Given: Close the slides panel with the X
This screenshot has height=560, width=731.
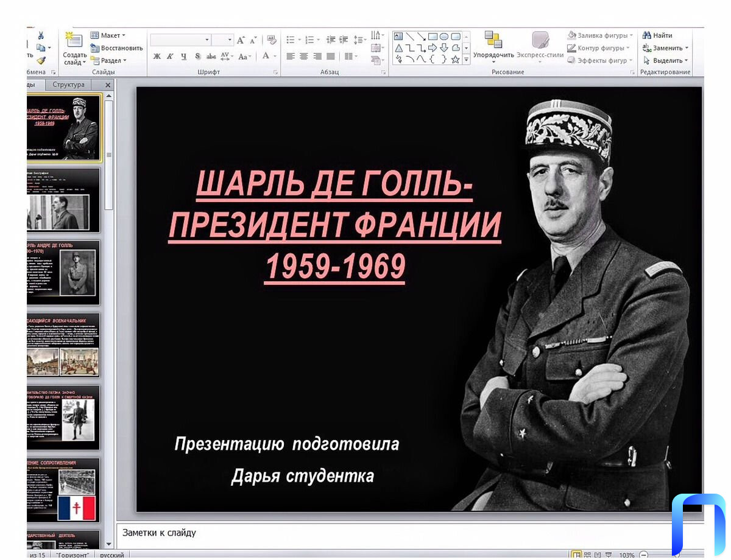Looking at the screenshot, I should tap(108, 85).
